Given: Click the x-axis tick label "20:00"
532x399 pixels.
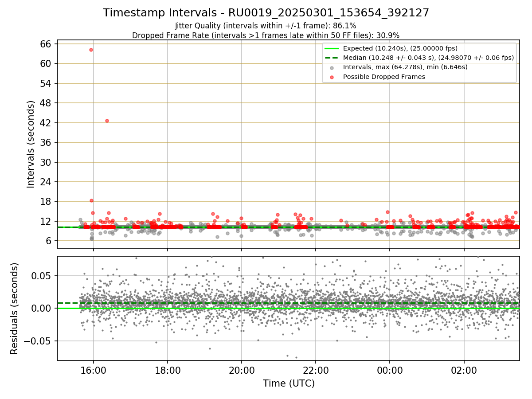Looking at the screenshot, I should (x=242, y=370).
